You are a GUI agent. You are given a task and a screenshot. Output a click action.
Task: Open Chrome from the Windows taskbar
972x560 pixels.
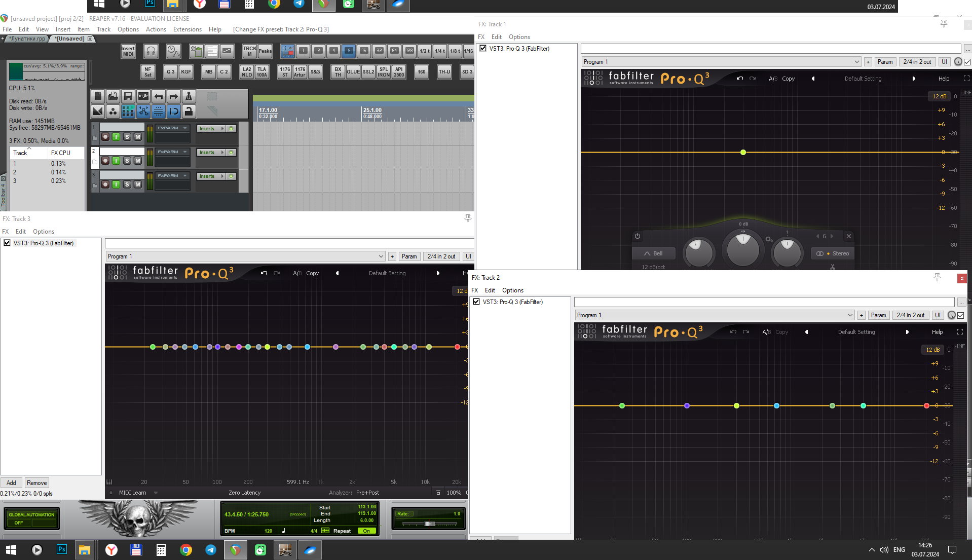(x=186, y=550)
